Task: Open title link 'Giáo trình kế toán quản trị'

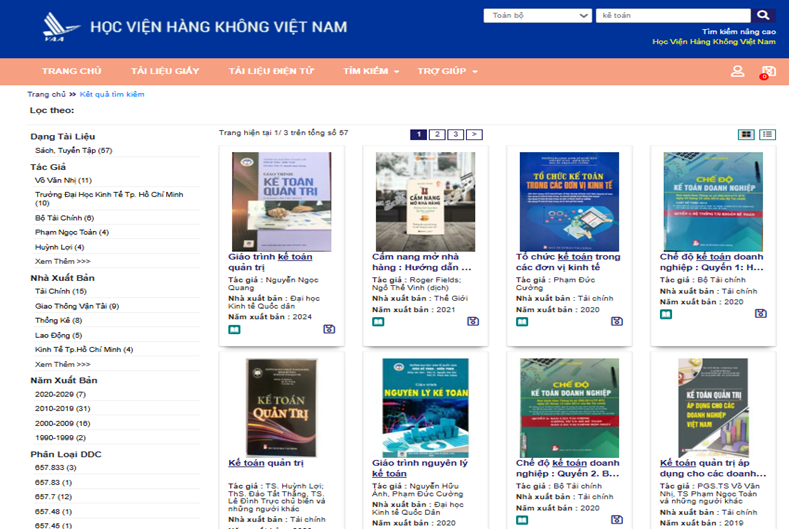Action: [270, 262]
